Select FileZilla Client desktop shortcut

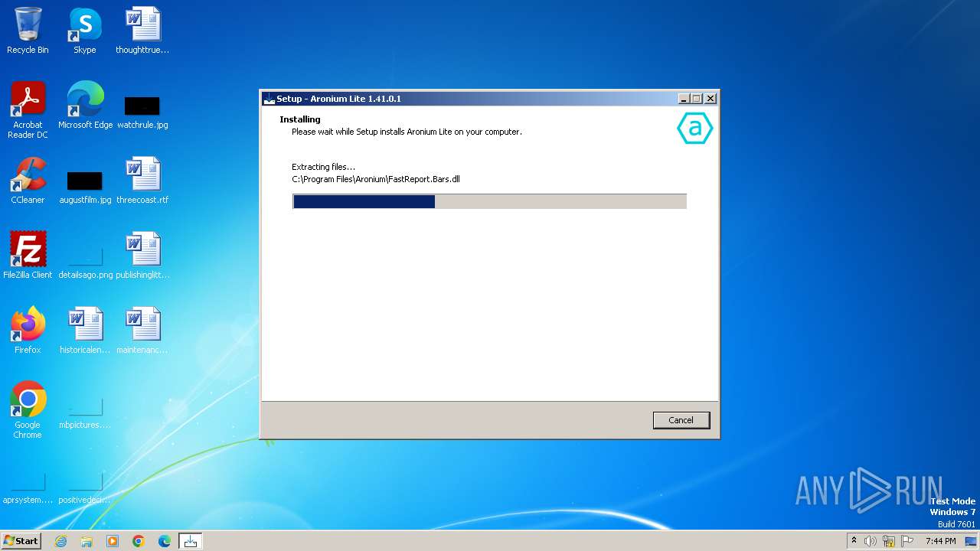(x=28, y=256)
